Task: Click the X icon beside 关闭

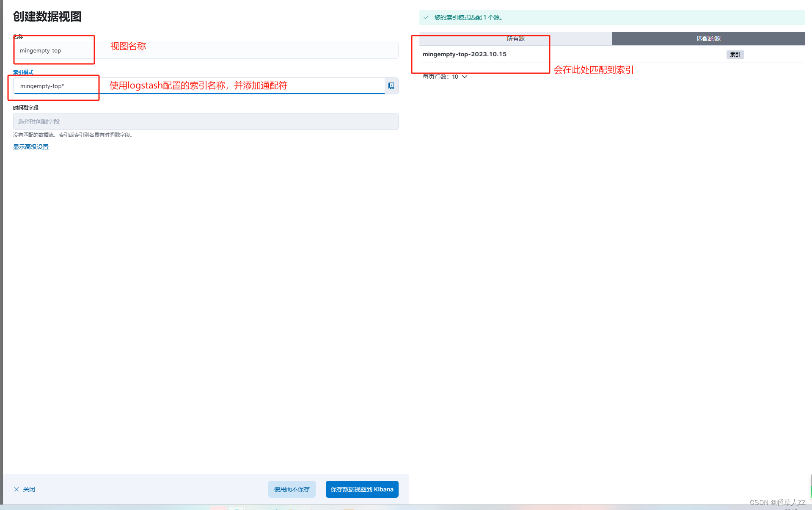Action: [x=17, y=489]
